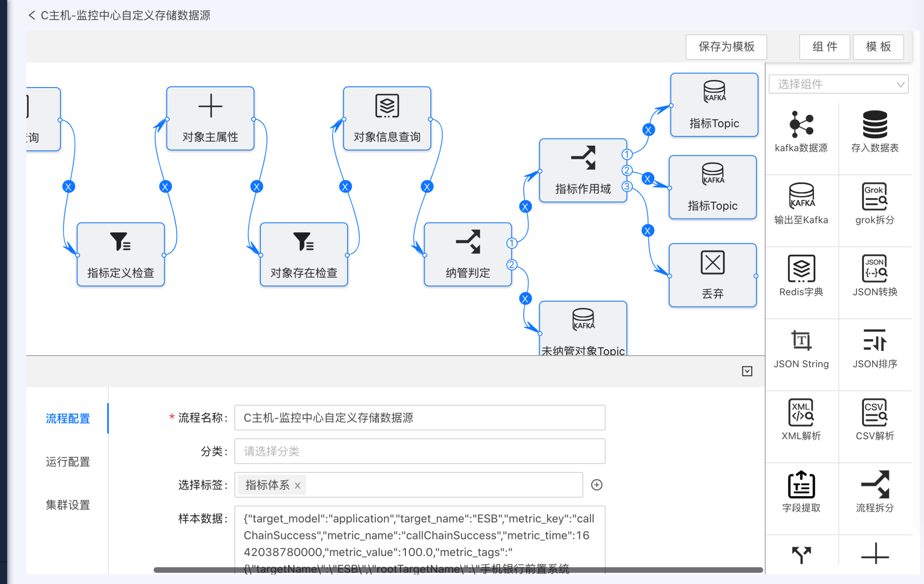Click the 保存为模板 button
This screenshot has height=584, width=924.
tap(726, 47)
